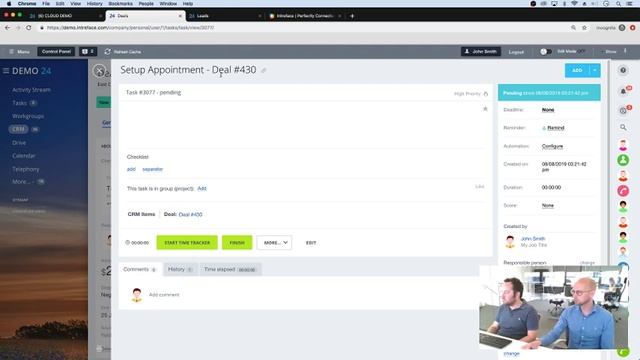640x360 pixels.
Task: Open the search magnifier in right sidebar
Action: pos(623,127)
